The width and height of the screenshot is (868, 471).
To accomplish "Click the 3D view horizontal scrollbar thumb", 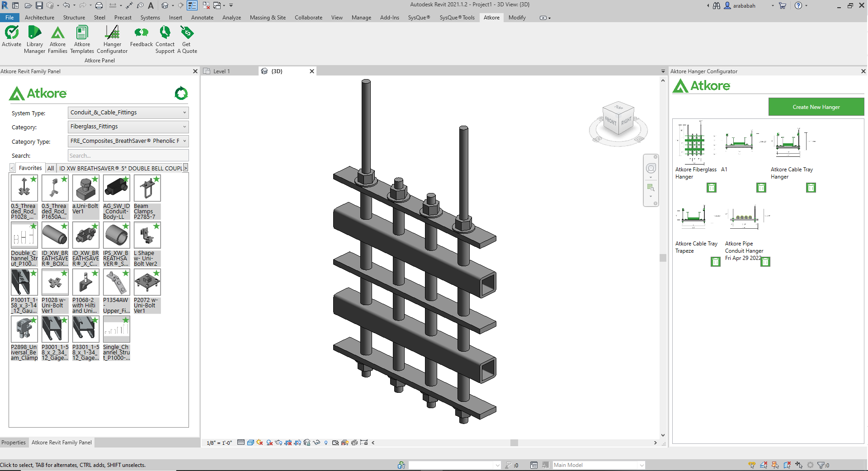I will pyautogui.click(x=514, y=443).
